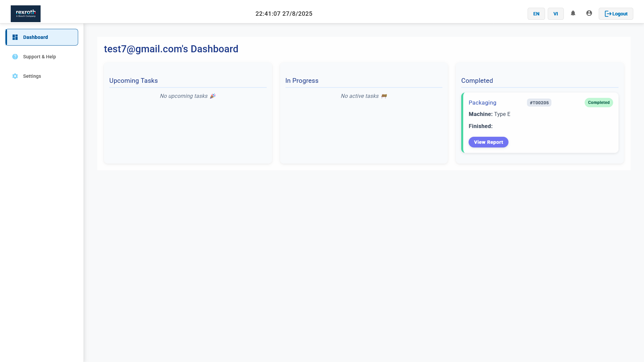The image size is (644, 362).
Task: Click the #T00205 task ID badge
Action: pyautogui.click(x=539, y=103)
